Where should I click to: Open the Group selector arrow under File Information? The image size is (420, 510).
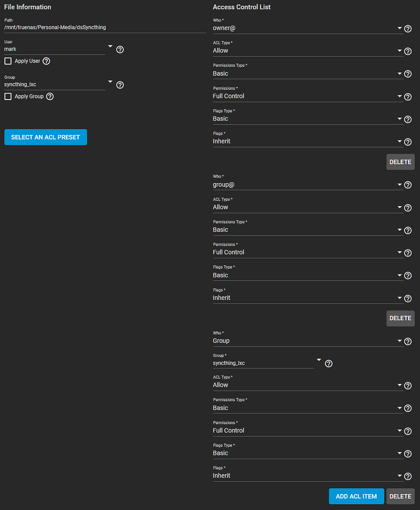coord(110,82)
